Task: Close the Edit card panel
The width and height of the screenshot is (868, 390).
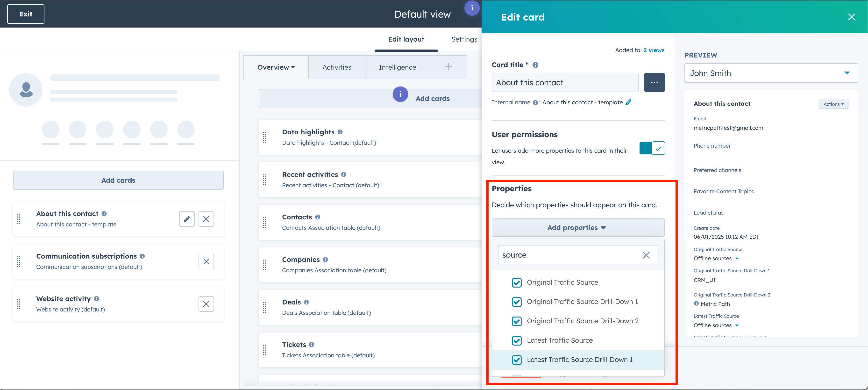Action: pyautogui.click(x=851, y=17)
